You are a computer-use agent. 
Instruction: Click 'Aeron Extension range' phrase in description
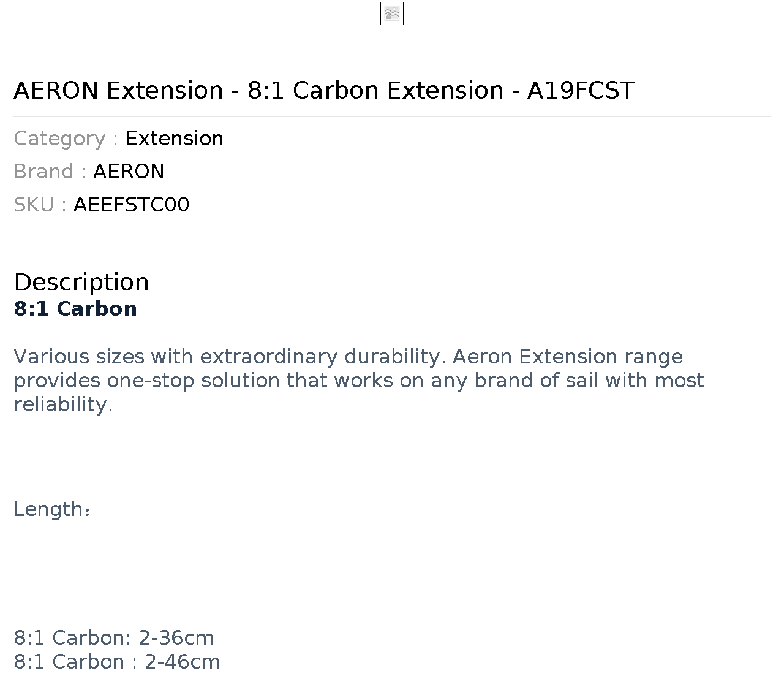click(x=568, y=357)
